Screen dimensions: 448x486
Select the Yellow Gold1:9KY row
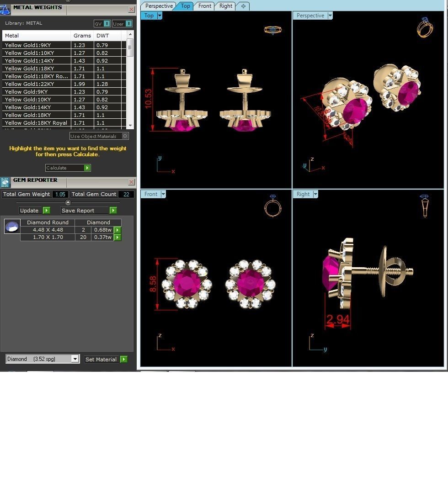click(x=64, y=45)
